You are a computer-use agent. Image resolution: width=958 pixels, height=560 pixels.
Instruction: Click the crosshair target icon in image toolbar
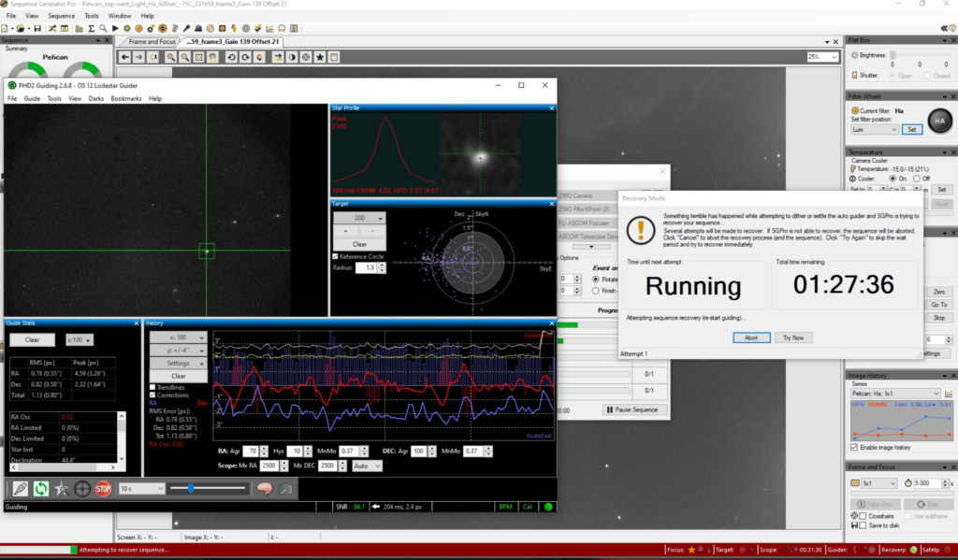306,57
